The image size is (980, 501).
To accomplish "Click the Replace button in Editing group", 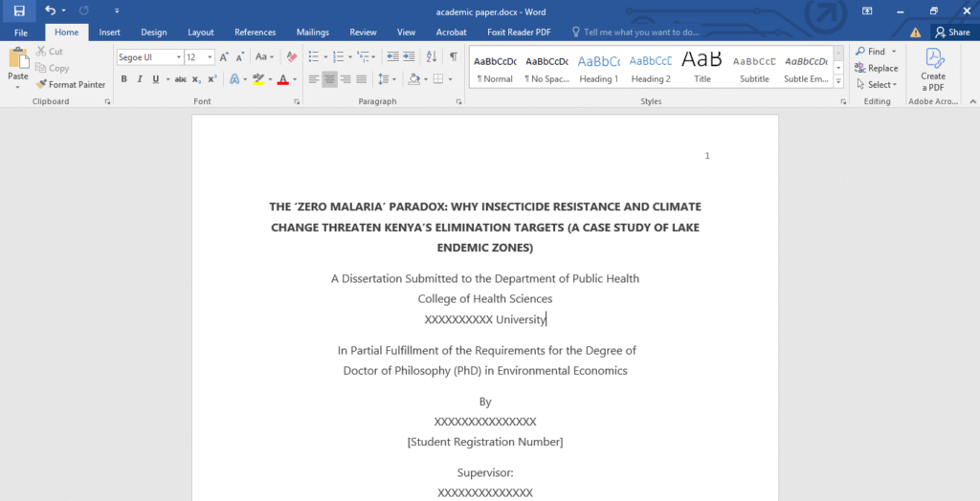I will (876, 68).
